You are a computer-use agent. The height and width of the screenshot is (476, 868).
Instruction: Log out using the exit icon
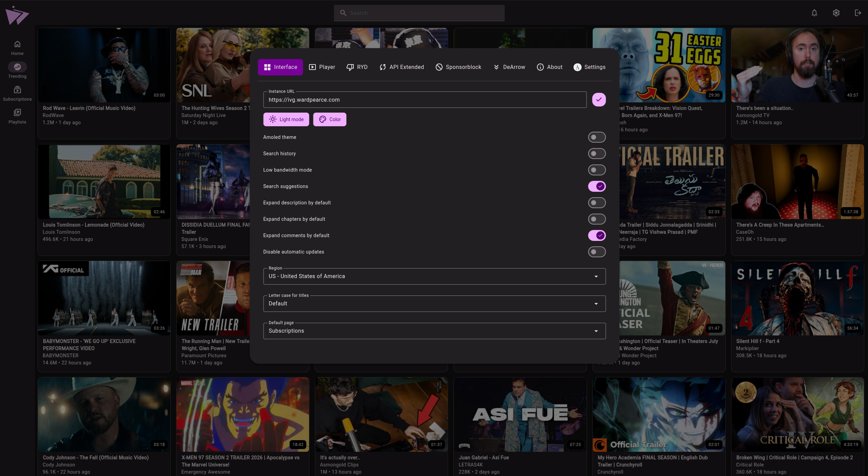(x=858, y=13)
